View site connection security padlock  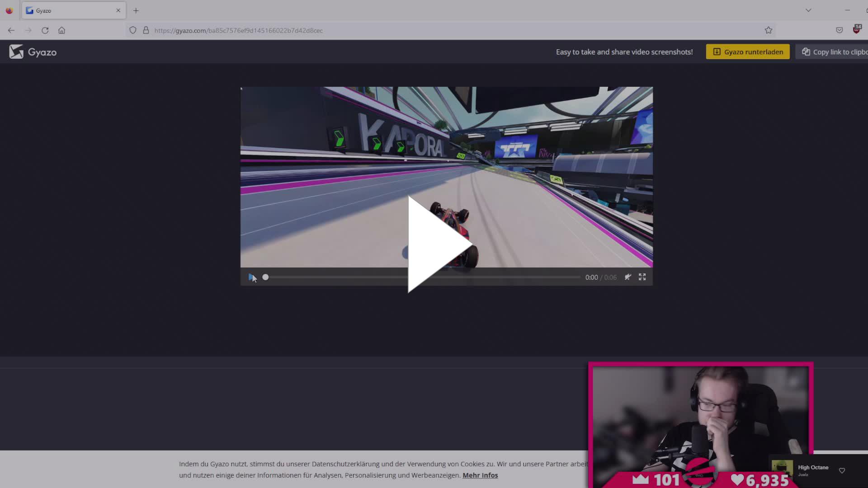[x=146, y=30]
